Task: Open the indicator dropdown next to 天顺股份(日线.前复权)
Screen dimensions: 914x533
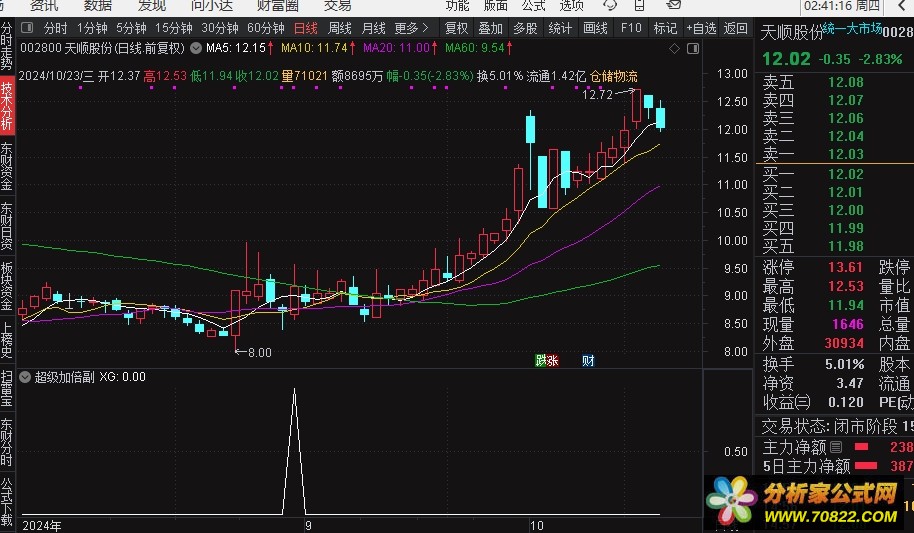Action: coord(196,48)
